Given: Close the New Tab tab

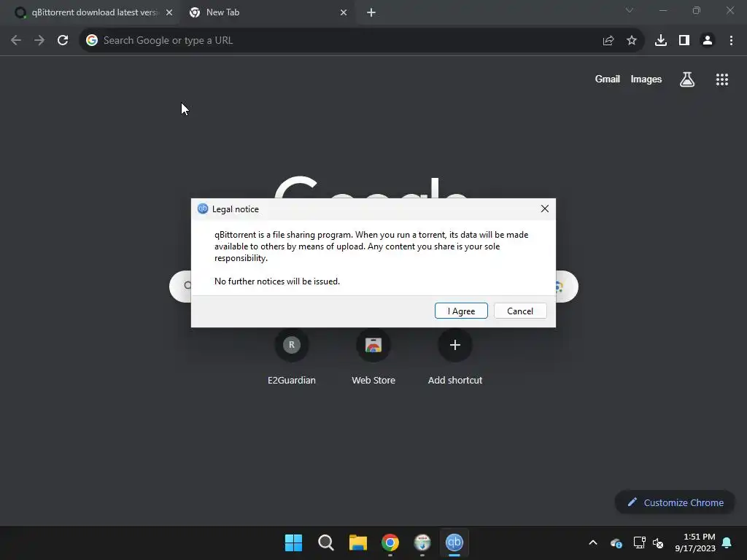Looking at the screenshot, I should (x=344, y=12).
